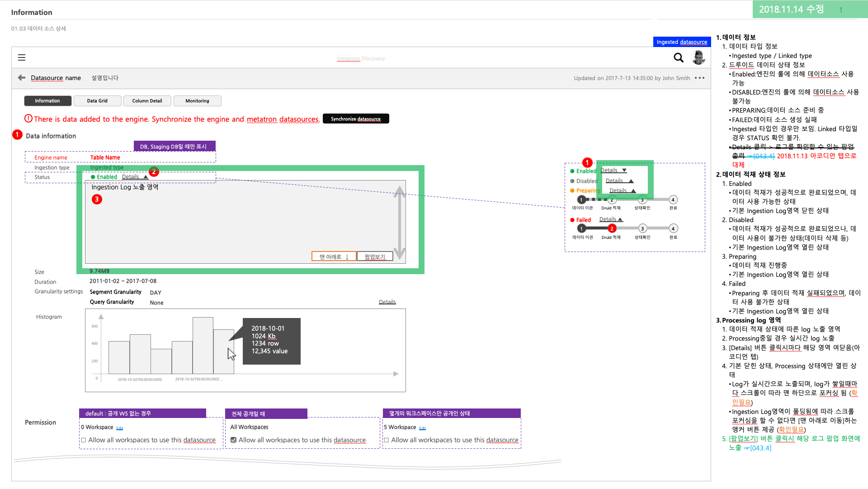Viewport: 868px width, 489px height.
Task: Click the red warning exclamation icon
Action: click(x=28, y=119)
